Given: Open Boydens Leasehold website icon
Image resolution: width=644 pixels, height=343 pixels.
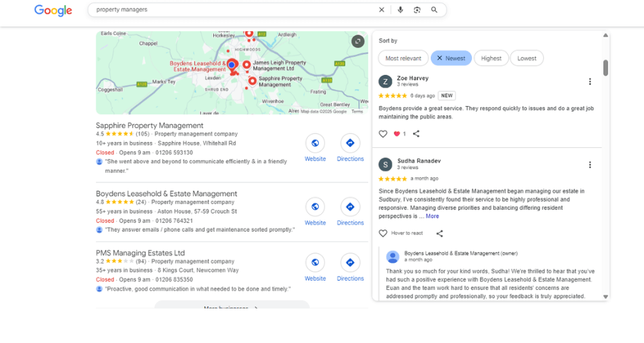Looking at the screenshot, I should [x=315, y=207].
